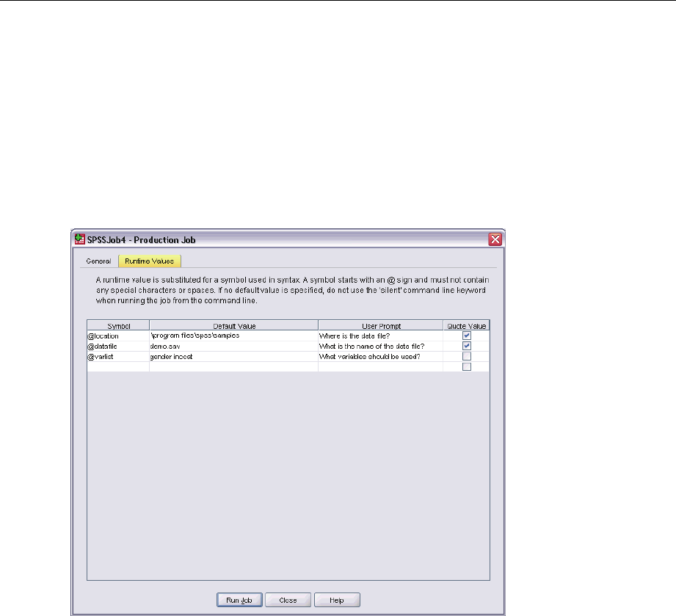Click the User Prompt column header
The height and width of the screenshot is (616, 676).
tap(381, 326)
